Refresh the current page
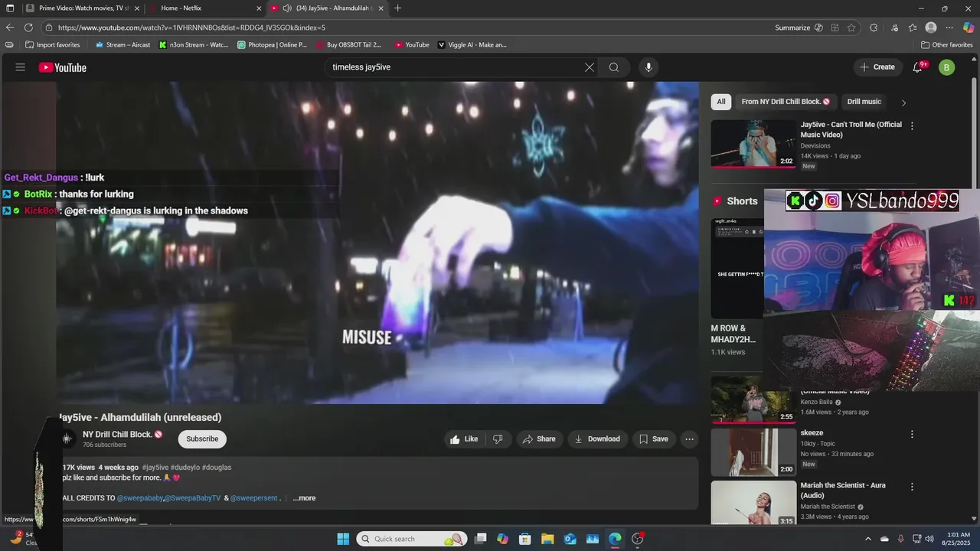Image resolution: width=980 pixels, height=551 pixels. point(28,28)
